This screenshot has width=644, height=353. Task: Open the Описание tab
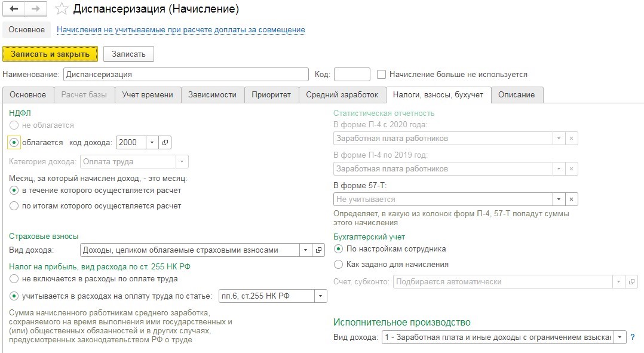point(516,94)
